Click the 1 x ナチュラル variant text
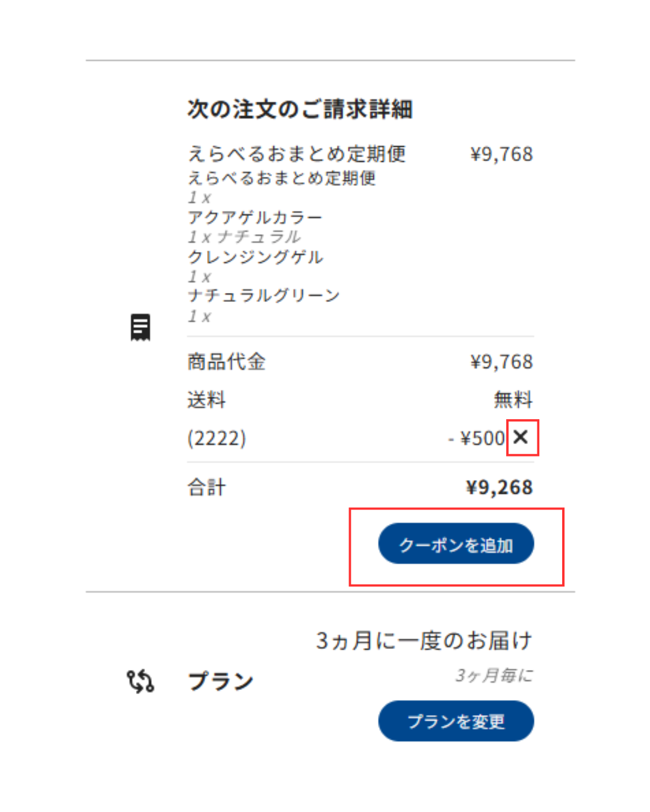Screen dimensions: 650x812 point(244,237)
